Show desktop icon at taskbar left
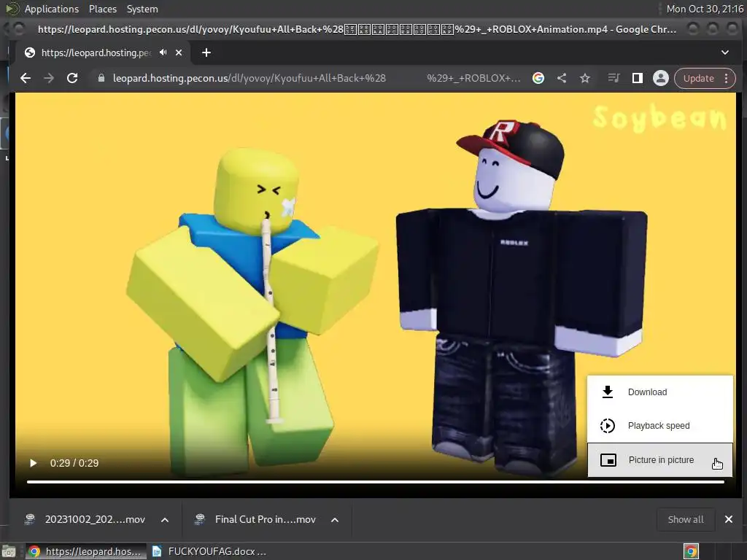Viewport: 747px width, 560px height. pyautogui.click(x=9, y=551)
